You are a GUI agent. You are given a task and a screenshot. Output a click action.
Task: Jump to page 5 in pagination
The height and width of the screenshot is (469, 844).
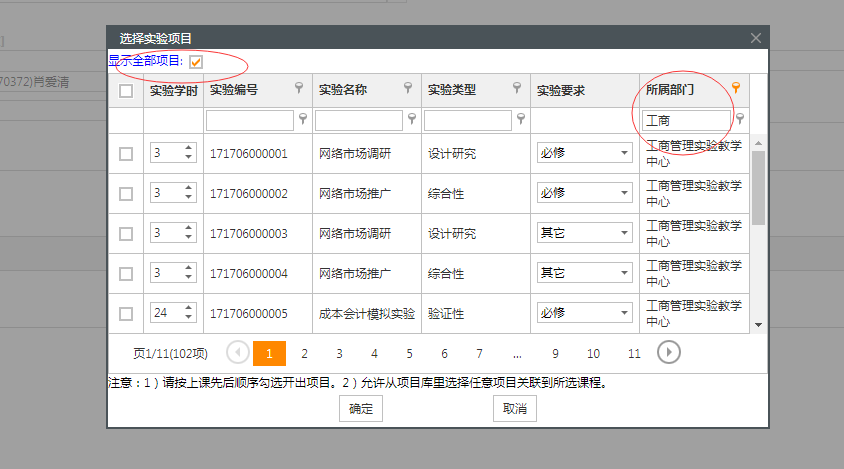[x=409, y=353]
